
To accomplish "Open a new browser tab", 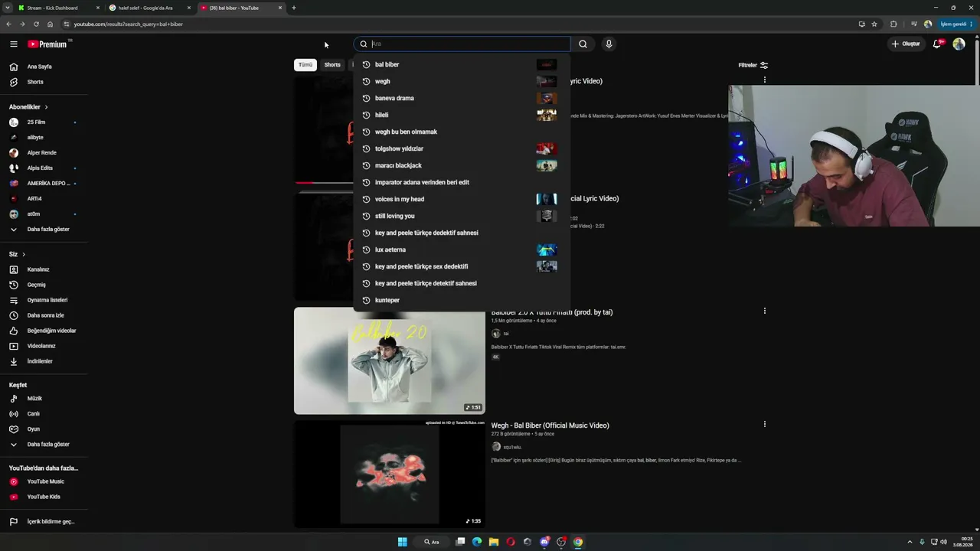I will coord(293,8).
